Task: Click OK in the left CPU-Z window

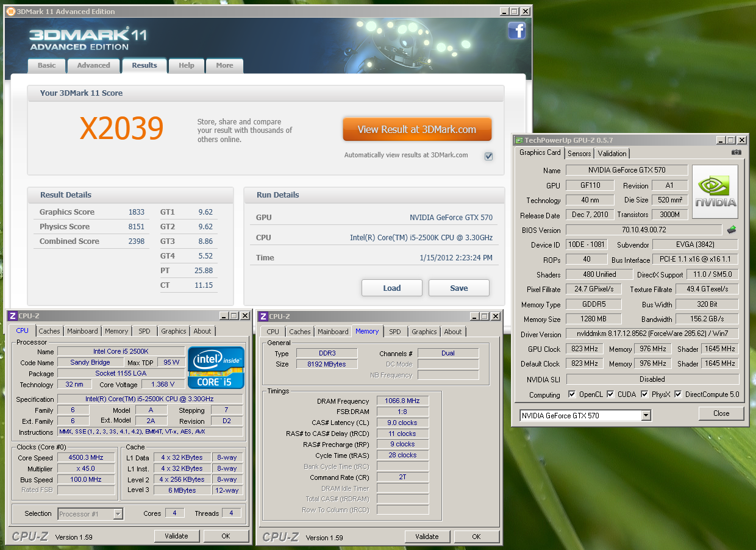Action: coord(226,536)
